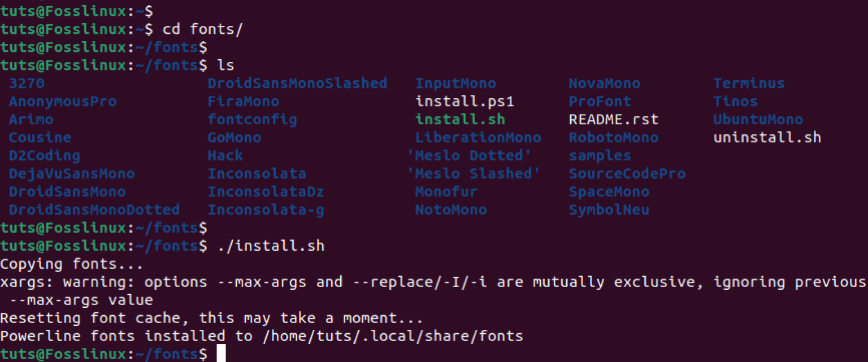The height and width of the screenshot is (362, 868).
Task: Click the DejaVuSansMono listing entry
Action: click(72, 173)
